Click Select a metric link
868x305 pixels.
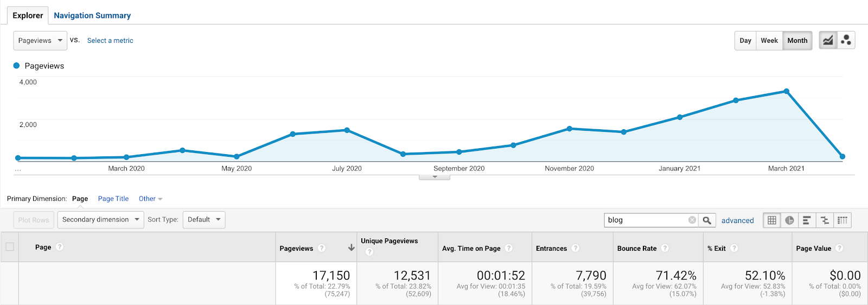tap(110, 41)
